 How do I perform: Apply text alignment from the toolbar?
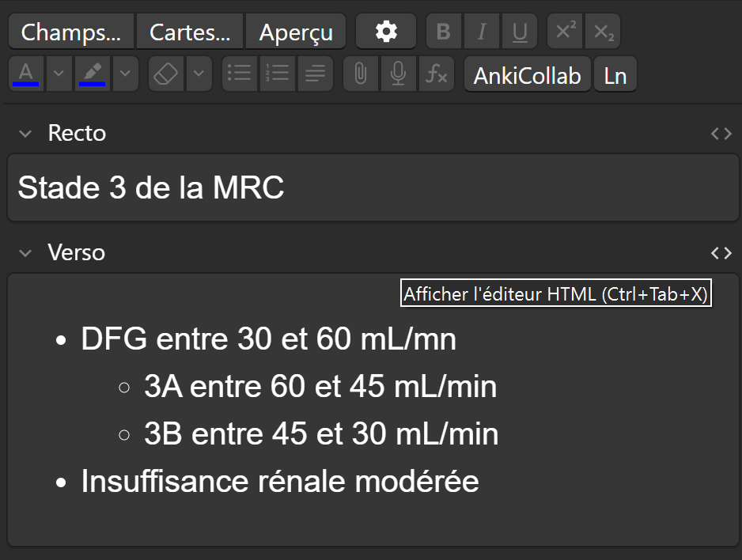point(315,74)
